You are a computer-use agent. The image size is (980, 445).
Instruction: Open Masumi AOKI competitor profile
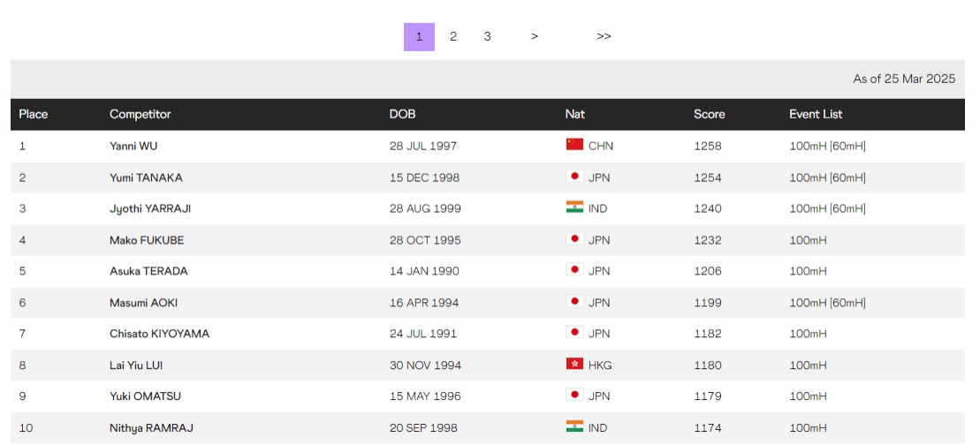[x=143, y=302]
